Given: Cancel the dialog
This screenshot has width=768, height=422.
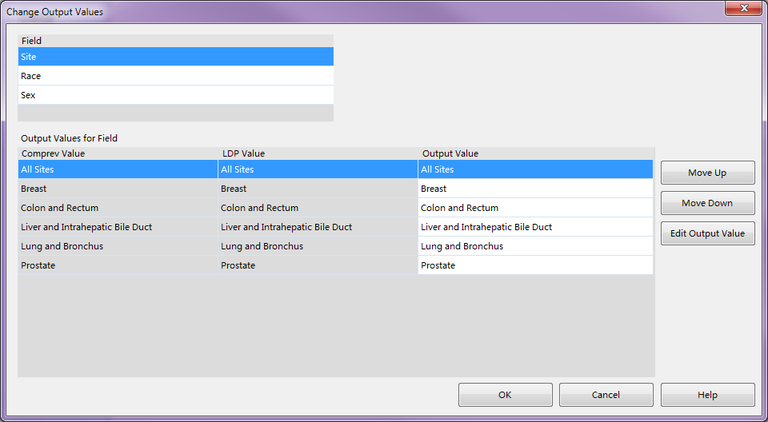Looking at the screenshot, I should coord(606,395).
